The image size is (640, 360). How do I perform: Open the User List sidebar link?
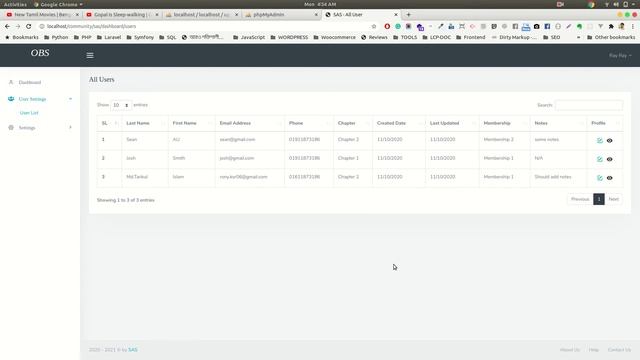(x=29, y=113)
